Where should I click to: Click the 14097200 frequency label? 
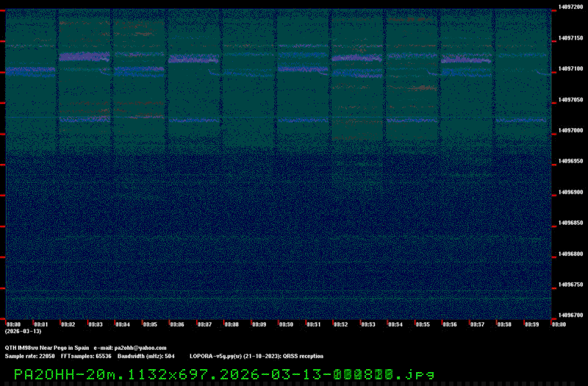[x=570, y=7]
